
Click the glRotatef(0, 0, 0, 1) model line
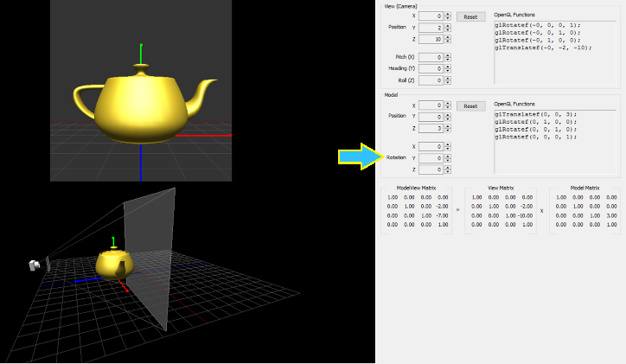pos(536,137)
